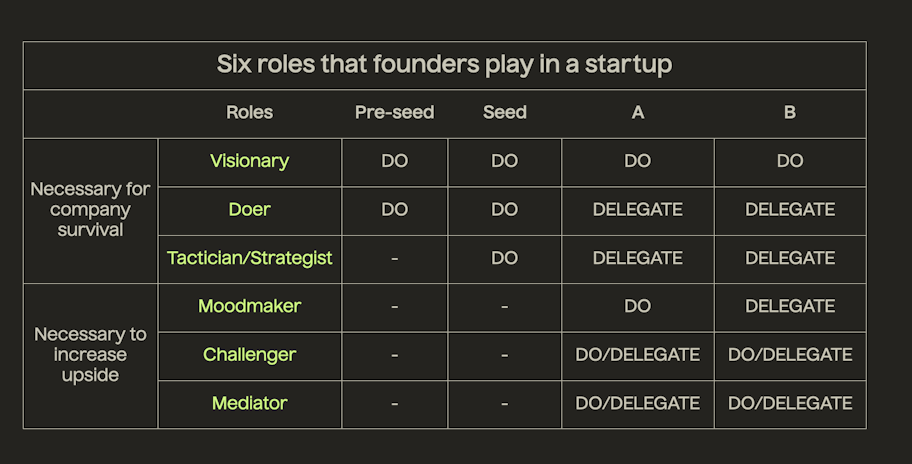
Task: Click the 'Necessary for company survival' group cell
Action: pyautogui.click(x=90, y=210)
